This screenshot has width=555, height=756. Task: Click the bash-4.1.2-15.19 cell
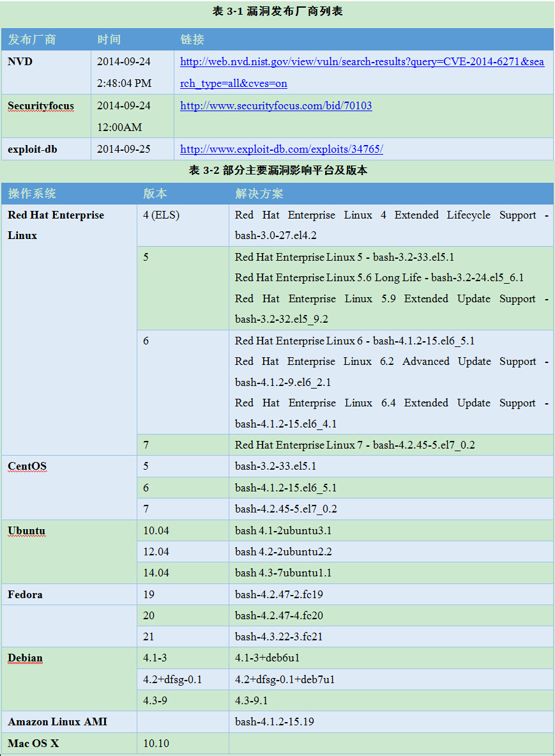[x=392, y=721]
